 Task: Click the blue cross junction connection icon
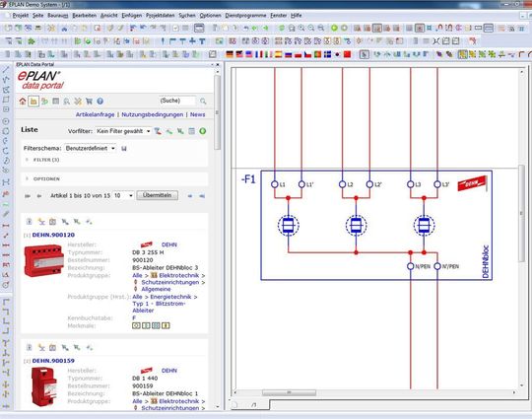pyautogui.click(x=192, y=41)
